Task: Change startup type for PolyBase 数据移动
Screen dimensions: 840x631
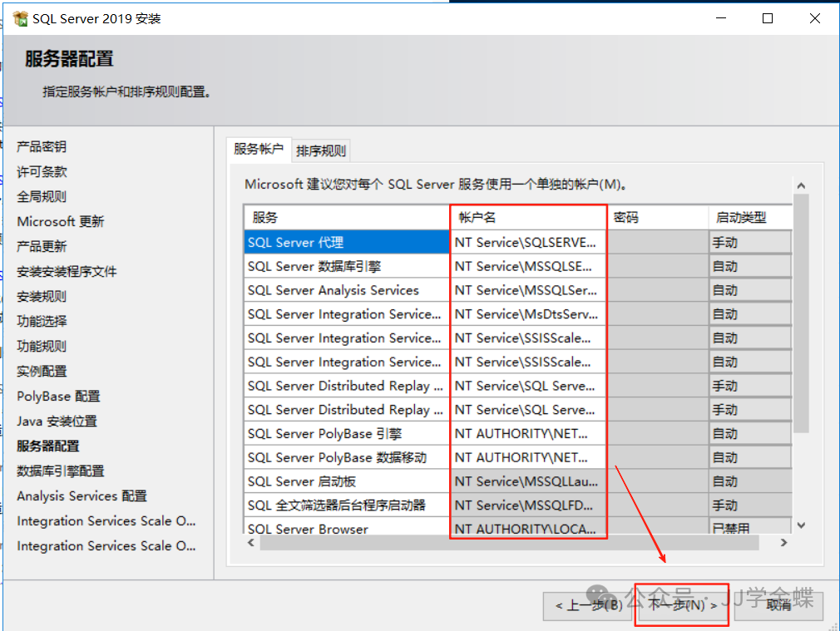Action: tap(750, 457)
